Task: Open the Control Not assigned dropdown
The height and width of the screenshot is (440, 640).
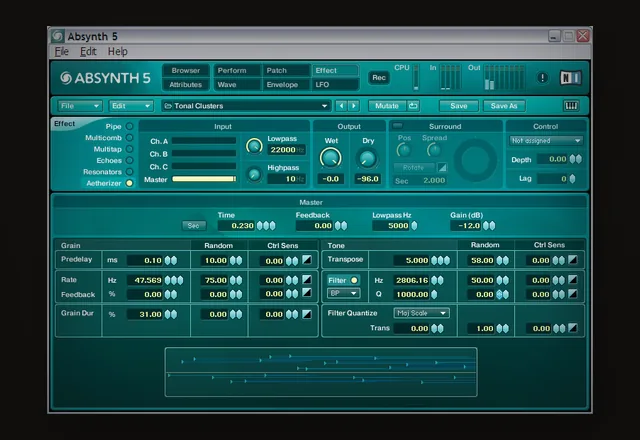Action: (546, 141)
